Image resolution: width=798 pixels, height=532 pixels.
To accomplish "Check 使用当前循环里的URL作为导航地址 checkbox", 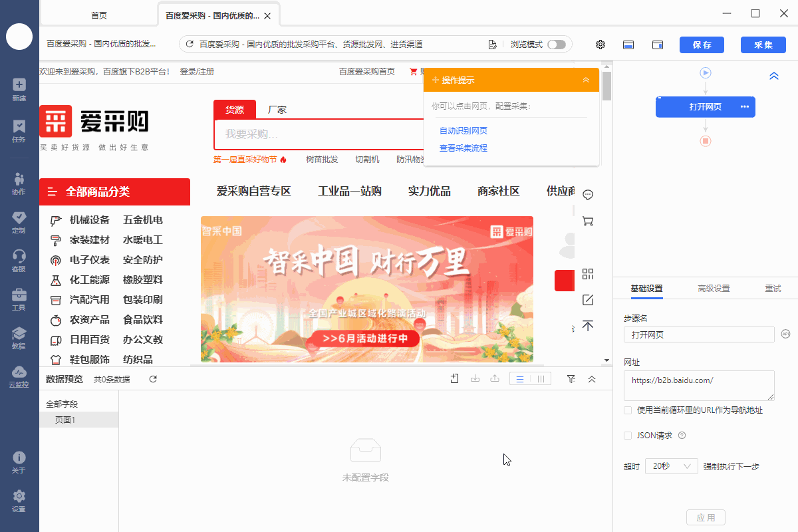I will click(x=628, y=410).
